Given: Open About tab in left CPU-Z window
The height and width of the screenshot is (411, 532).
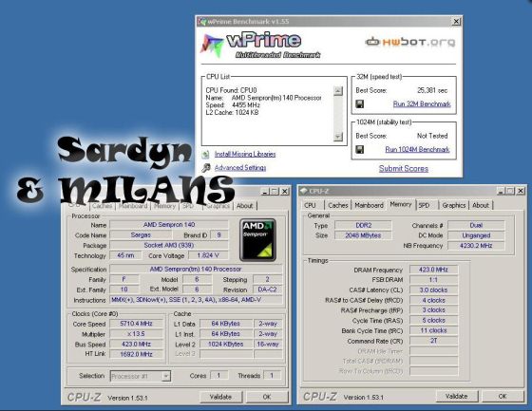Looking at the screenshot, I should pyautogui.click(x=245, y=206).
